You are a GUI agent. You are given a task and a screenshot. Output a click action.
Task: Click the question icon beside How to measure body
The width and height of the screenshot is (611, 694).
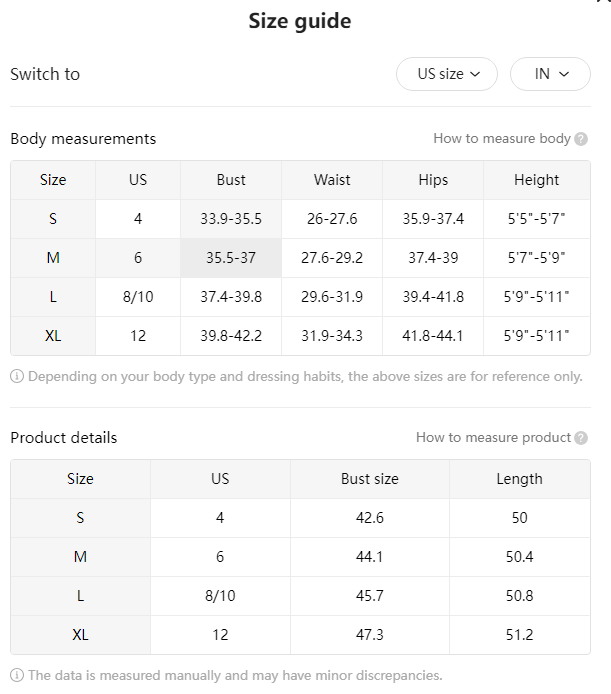coord(581,139)
